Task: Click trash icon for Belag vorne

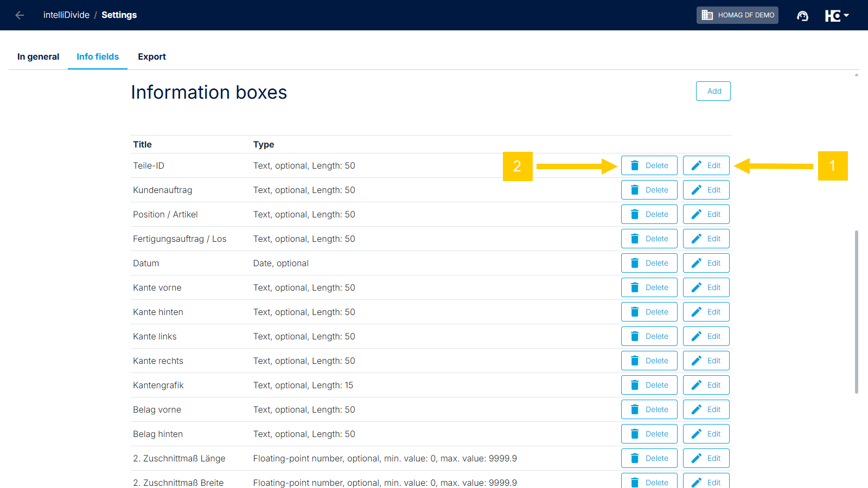Action: [x=635, y=409]
